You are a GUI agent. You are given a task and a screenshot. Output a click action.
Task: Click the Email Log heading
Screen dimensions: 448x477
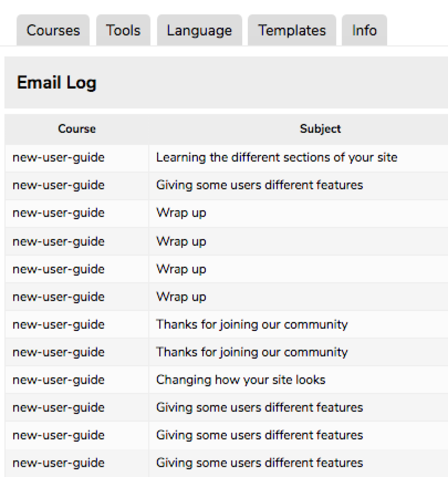[57, 83]
